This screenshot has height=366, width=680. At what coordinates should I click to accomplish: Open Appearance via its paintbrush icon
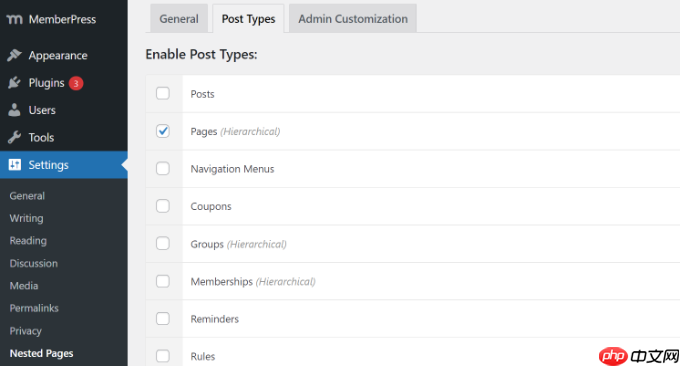pos(14,55)
